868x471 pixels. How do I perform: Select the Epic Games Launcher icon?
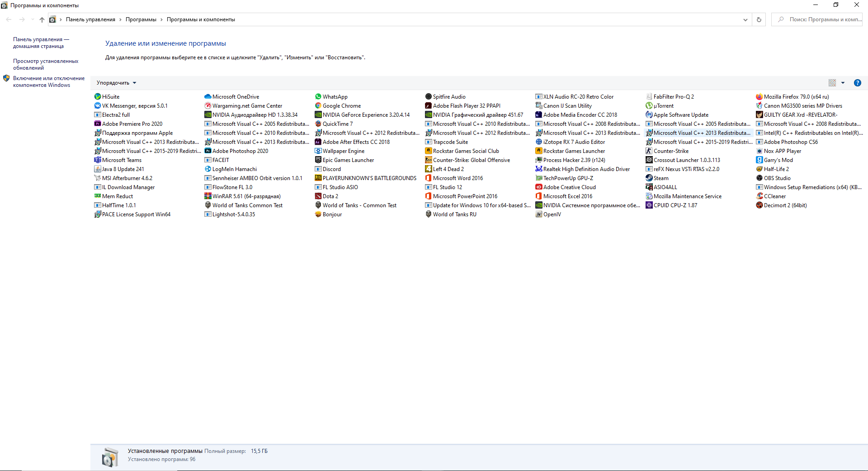[x=318, y=160]
